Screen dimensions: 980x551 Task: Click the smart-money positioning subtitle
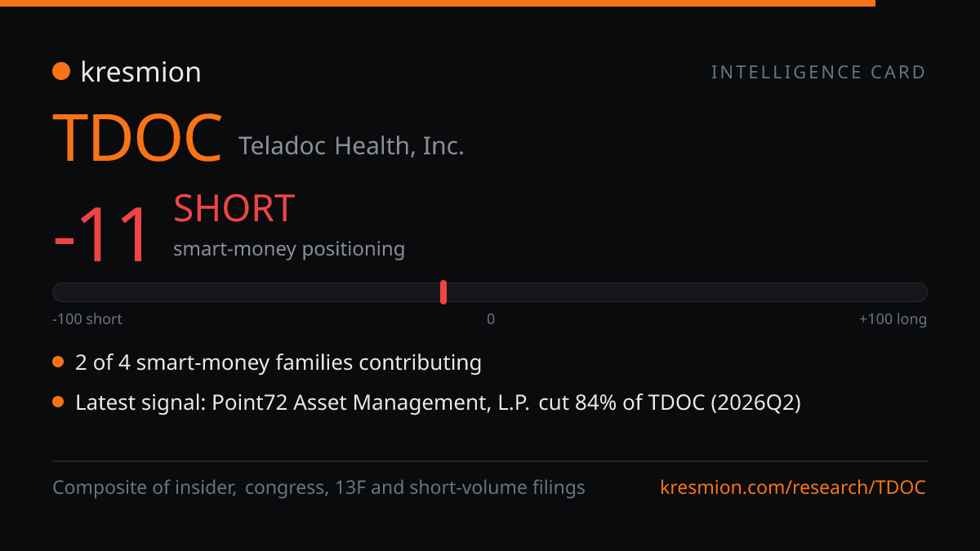pos(289,249)
